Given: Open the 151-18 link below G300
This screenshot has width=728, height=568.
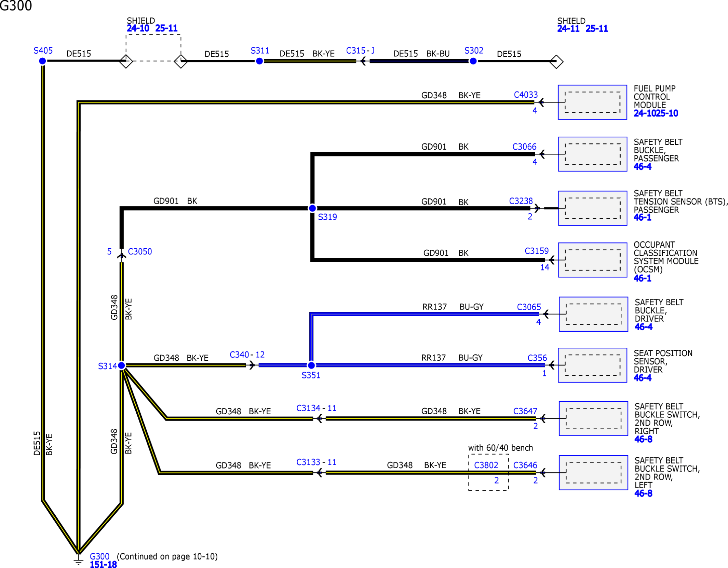Looking at the screenshot, I should (x=103, y=565).
